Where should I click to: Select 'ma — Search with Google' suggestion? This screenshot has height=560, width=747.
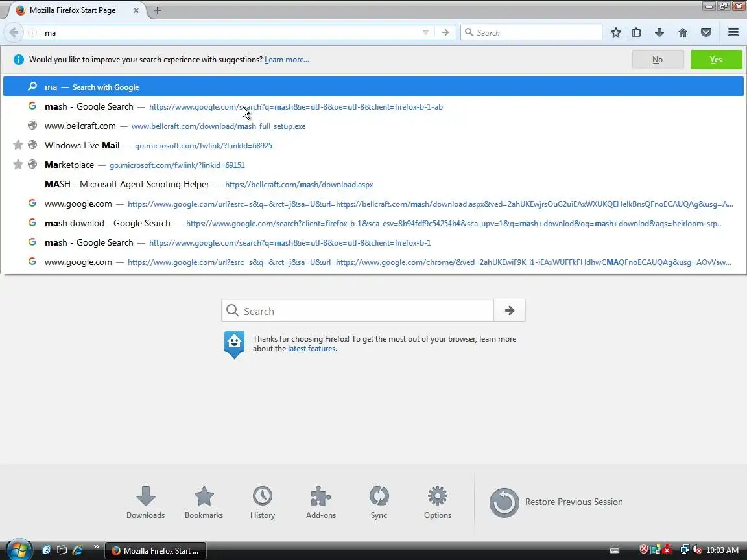373,87
